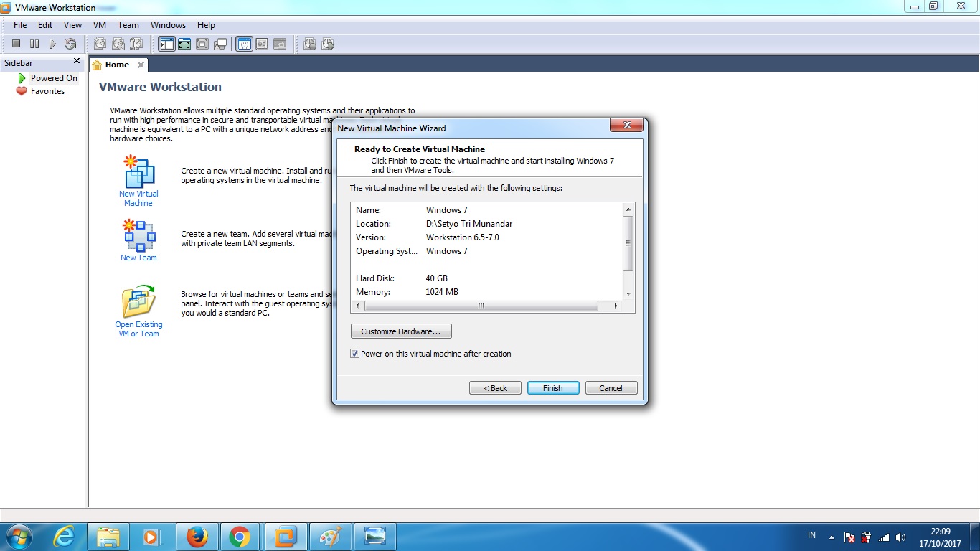The width and height of the screenshot is (980, 551).
Task: Show hidden icons in the system tray
Action: pyautogui.click(x=831, y=537)
